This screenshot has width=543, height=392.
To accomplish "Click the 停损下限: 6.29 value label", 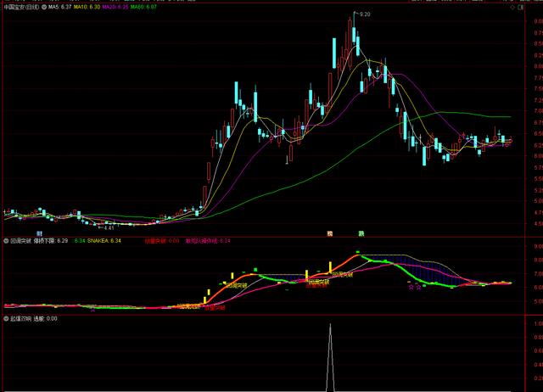I will [51, 241].
